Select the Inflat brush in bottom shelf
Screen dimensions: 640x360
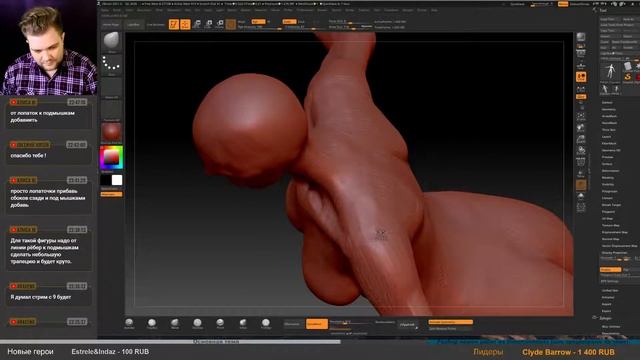tap(243, 323)
